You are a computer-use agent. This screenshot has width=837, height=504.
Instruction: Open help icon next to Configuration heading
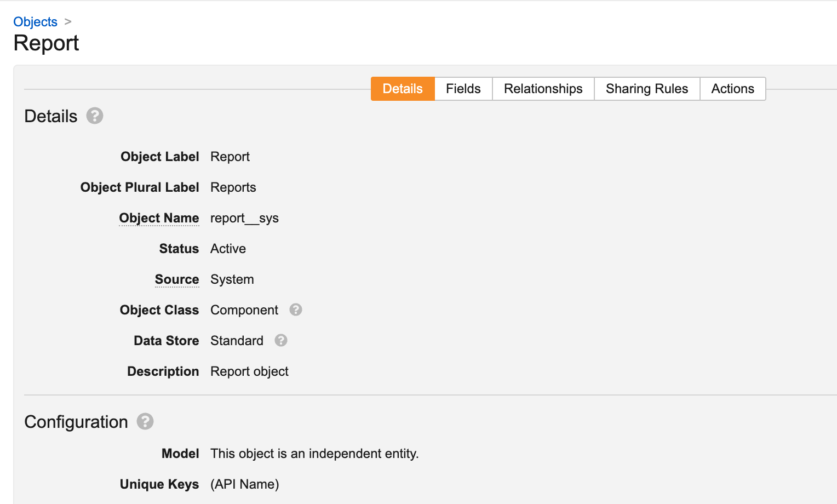coord(145,422)
